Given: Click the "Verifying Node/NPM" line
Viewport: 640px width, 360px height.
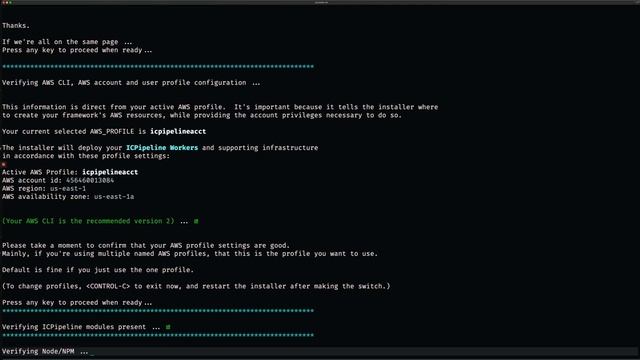Looking at the screenshot, I should [45, 351].
